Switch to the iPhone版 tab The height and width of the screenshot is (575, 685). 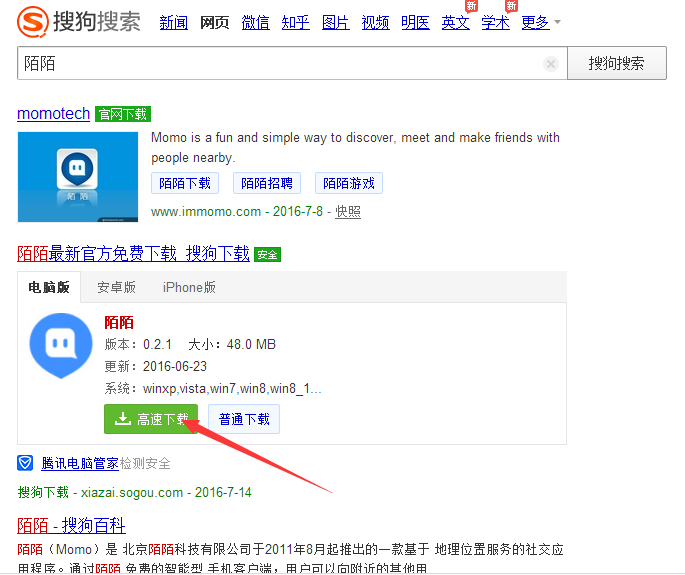pos(189,287)
